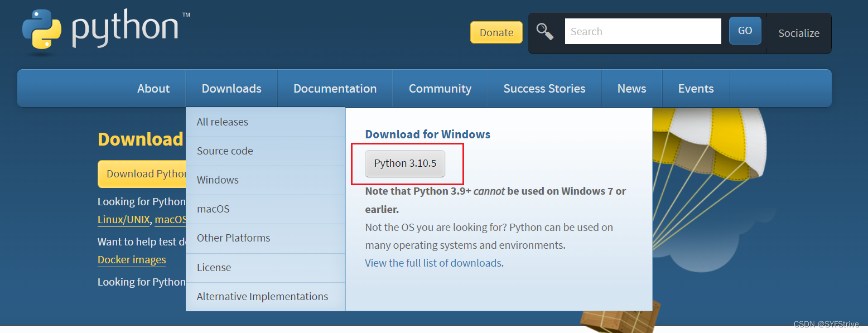Open License from the Downloads submenu
Viewport: 868px width, 333px height.
coord(266,268)
